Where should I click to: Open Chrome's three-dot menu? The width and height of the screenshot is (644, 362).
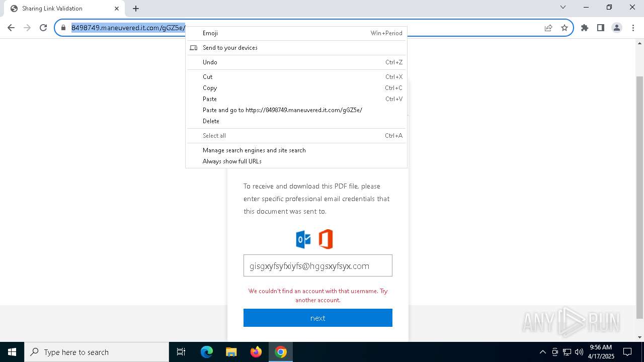click(x=633, y=28)
